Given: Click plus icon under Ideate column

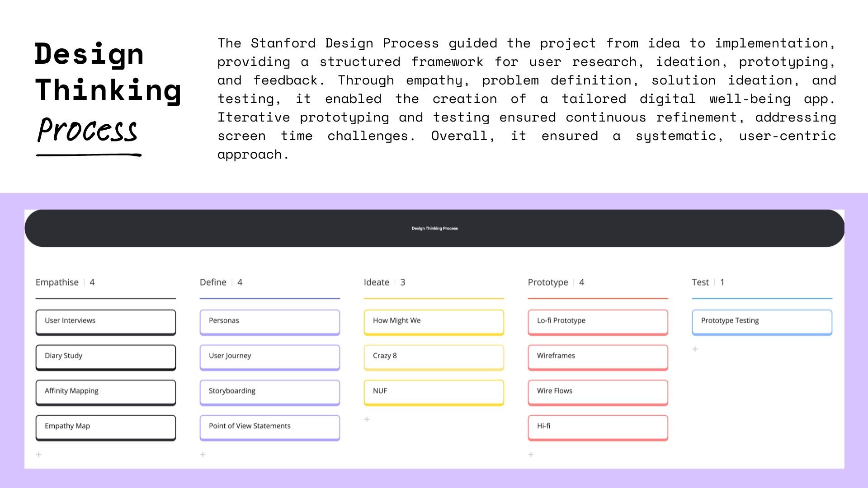Looking at the screenshot, I should click(x=367, y=419).
